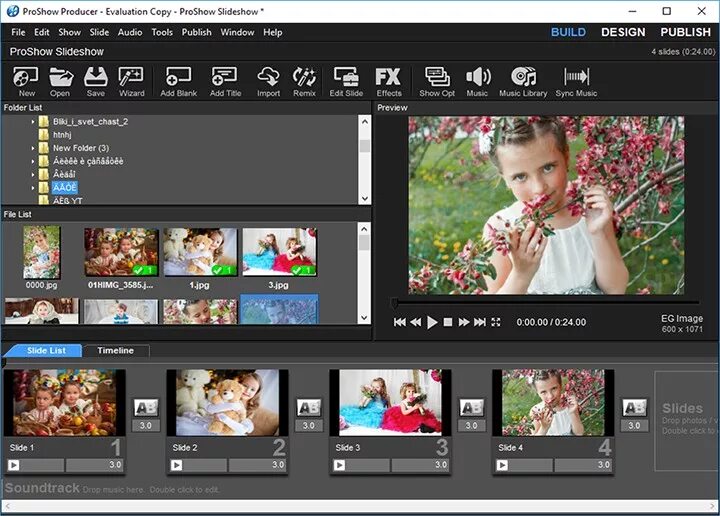Switch to the BUILD workspace

tap(568, 32)
